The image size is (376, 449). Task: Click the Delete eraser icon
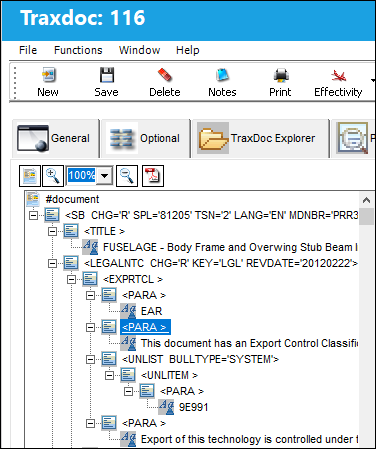(165, 75)
